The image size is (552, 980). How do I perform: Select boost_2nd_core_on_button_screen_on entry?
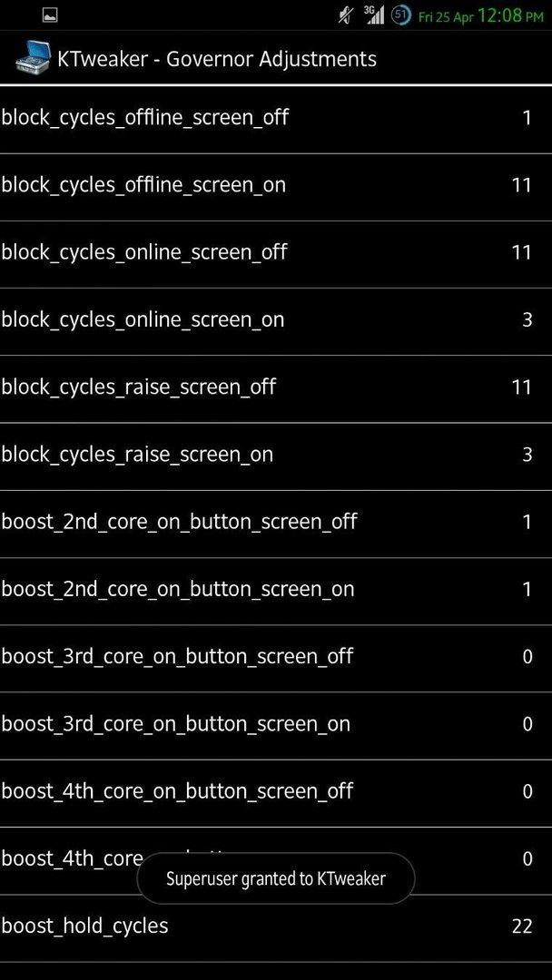276,592
